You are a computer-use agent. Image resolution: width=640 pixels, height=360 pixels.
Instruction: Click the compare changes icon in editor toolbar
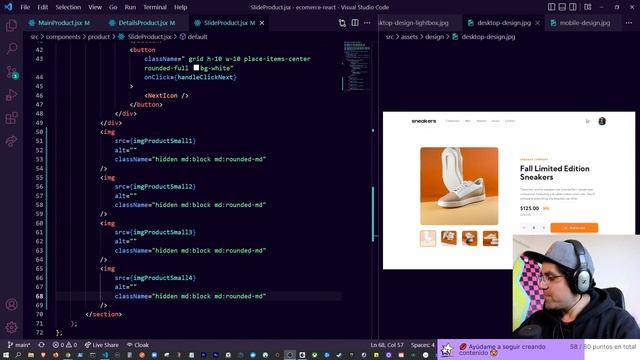[x=342, y=23]
